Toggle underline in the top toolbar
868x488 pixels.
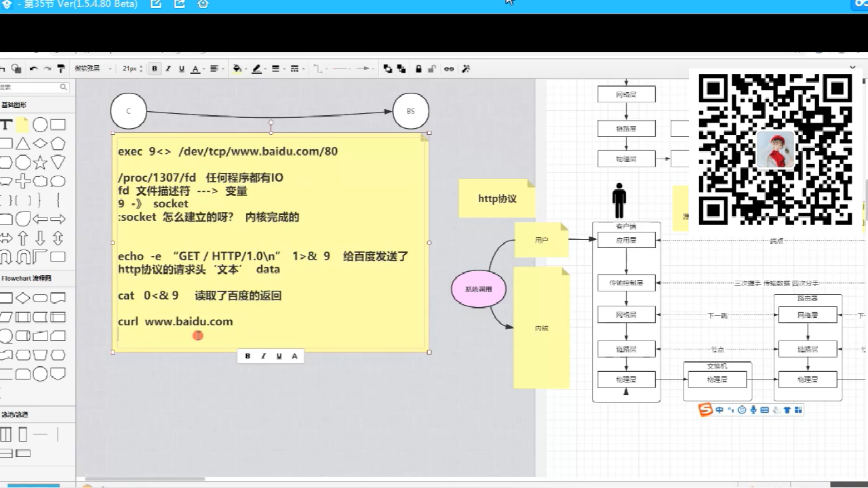coord(182,68)
